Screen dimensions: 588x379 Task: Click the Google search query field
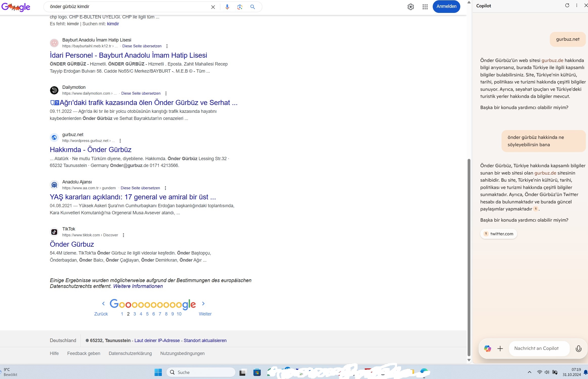(x=129, y=7)
